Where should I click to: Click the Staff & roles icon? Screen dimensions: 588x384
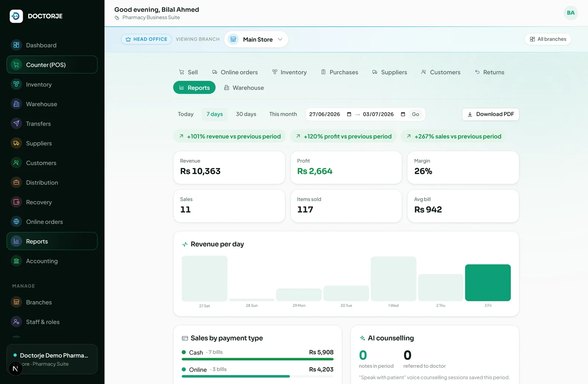click(16, 322)
